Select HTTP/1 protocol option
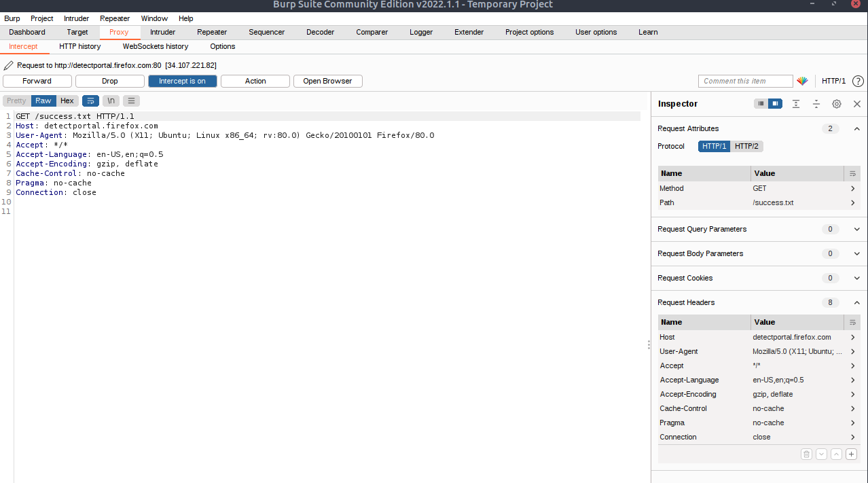This screenshot has width=868, height=483. (x=714, y=146)
